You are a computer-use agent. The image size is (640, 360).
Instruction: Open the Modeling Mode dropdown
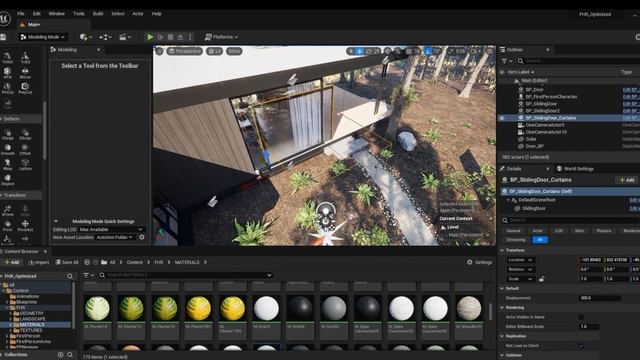pos(42,37)
